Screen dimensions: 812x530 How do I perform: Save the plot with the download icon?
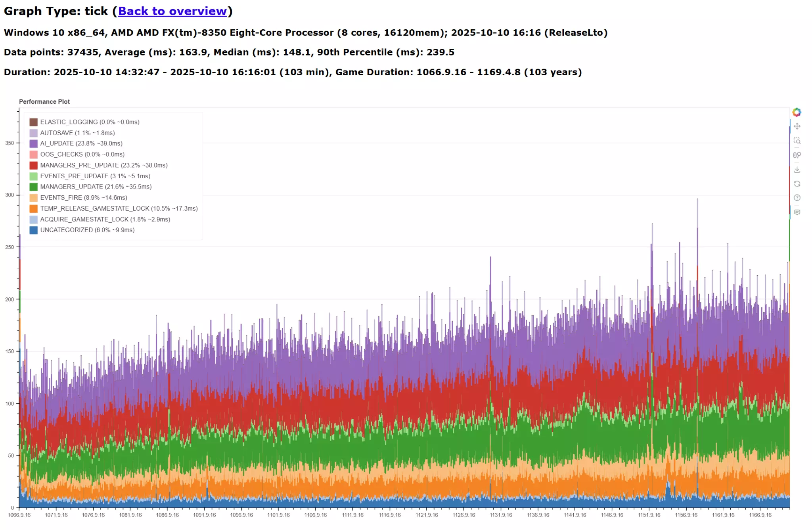click(x=797, y=170)
